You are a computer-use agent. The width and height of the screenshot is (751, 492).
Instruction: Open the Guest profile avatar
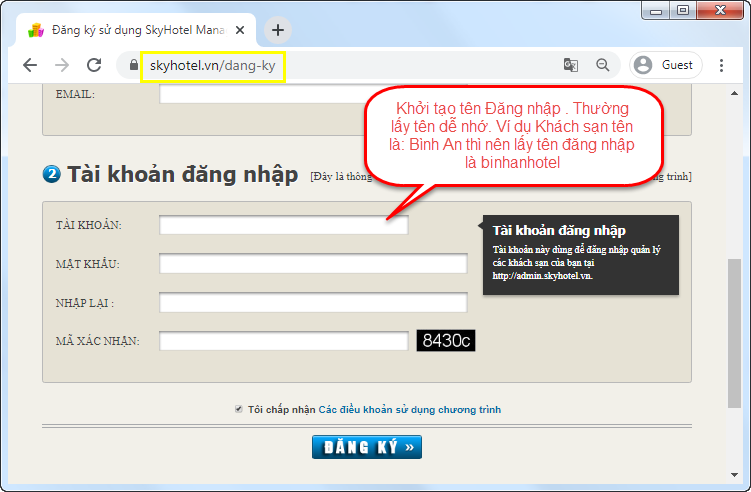pos(664,65)
